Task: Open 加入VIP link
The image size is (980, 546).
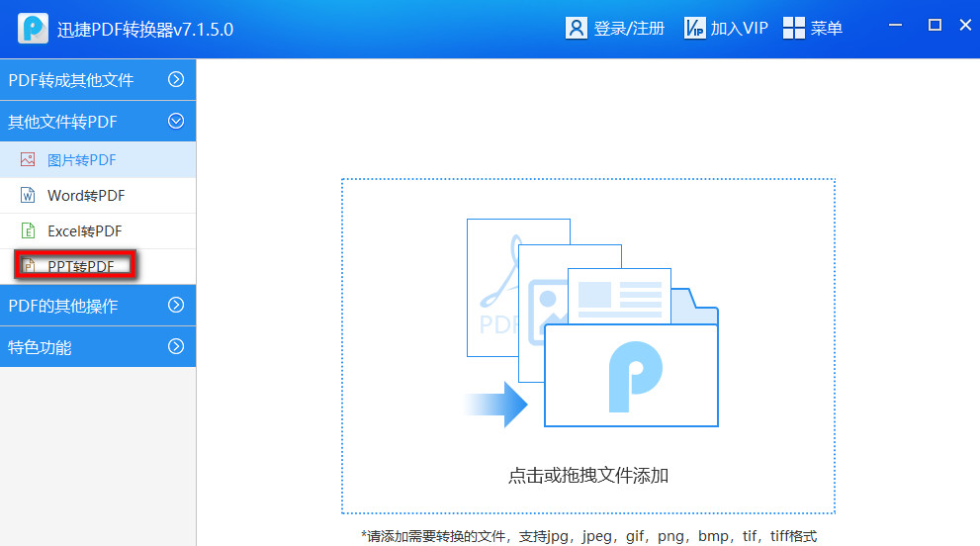Action: pos(739,28)
